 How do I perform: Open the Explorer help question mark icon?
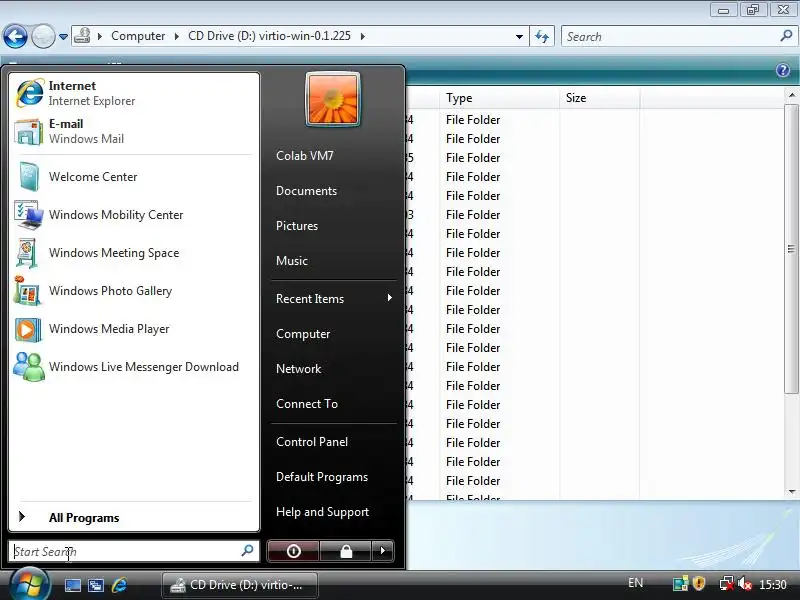783,70
